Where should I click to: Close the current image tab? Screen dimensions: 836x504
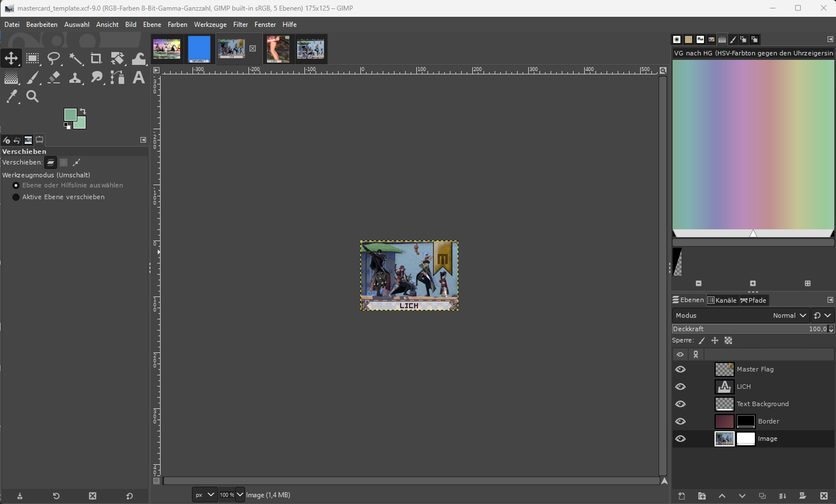[x=253, y=49]
